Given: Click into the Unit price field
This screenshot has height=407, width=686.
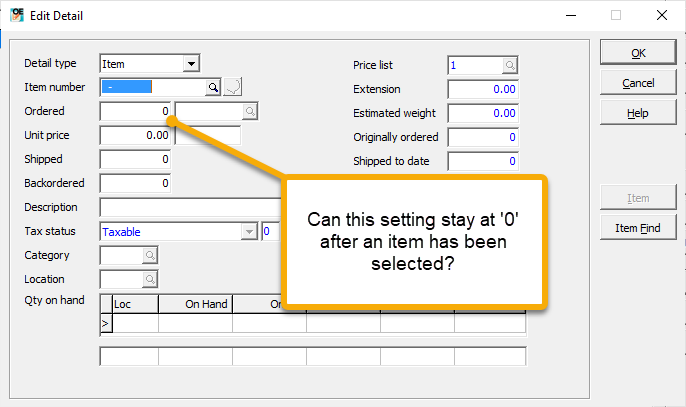Looking at the screenshot, I should coord(136,135).
